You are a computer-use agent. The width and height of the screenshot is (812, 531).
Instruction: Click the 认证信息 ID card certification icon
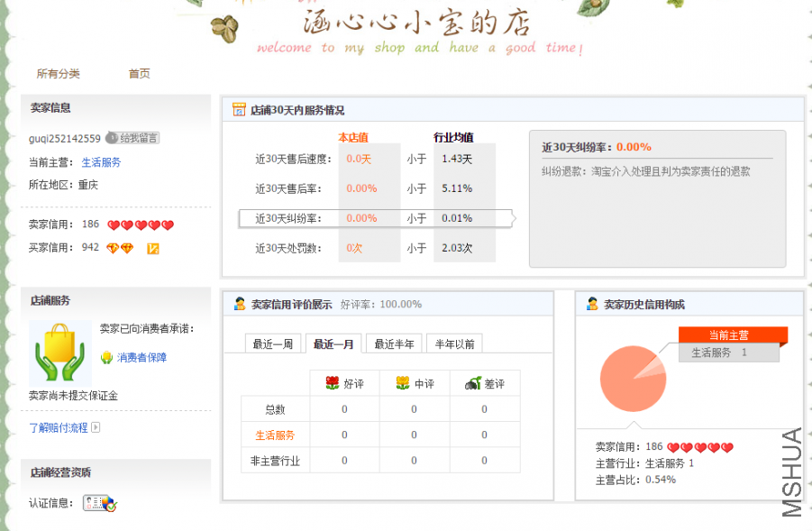click(x=100, y=503)
